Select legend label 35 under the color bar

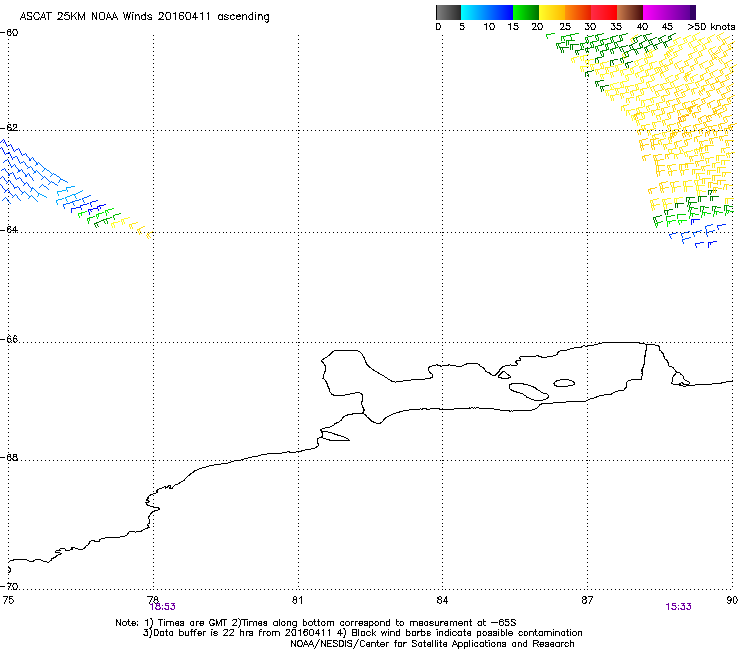click(616, 27)
